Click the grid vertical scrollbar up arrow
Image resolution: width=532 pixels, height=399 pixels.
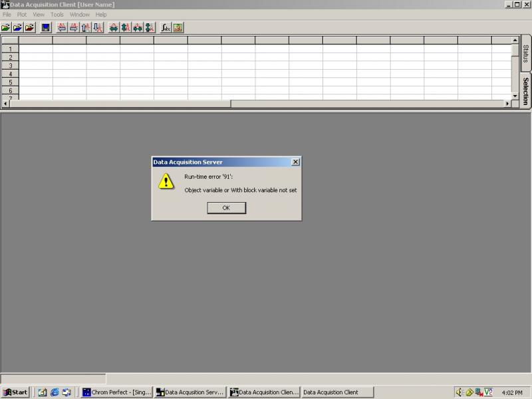(515, 40)
